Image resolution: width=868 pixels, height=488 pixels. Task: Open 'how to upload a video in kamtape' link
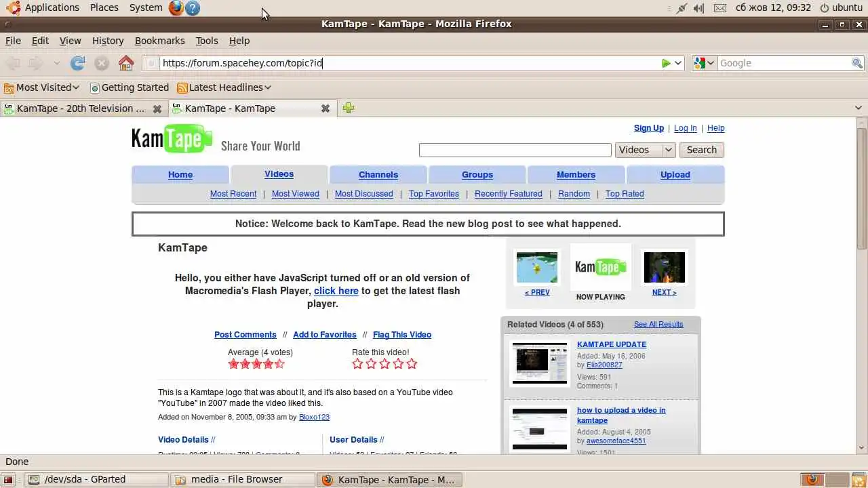tap(621, 415)
